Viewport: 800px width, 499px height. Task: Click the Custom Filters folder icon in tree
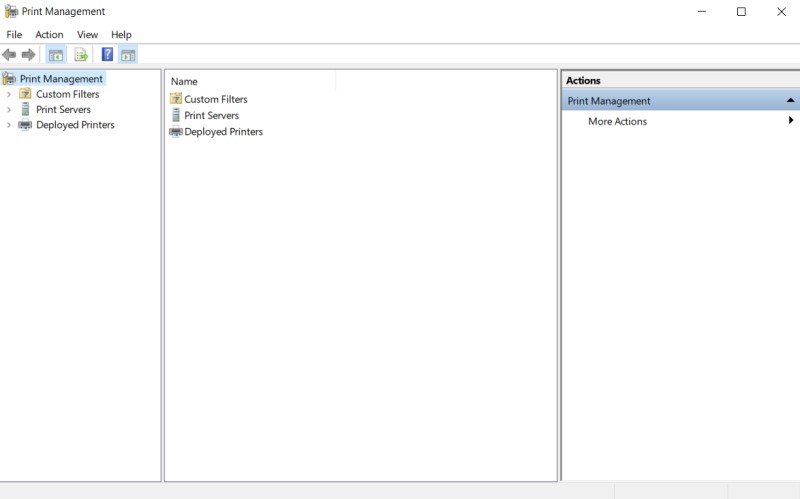(25, 93)
